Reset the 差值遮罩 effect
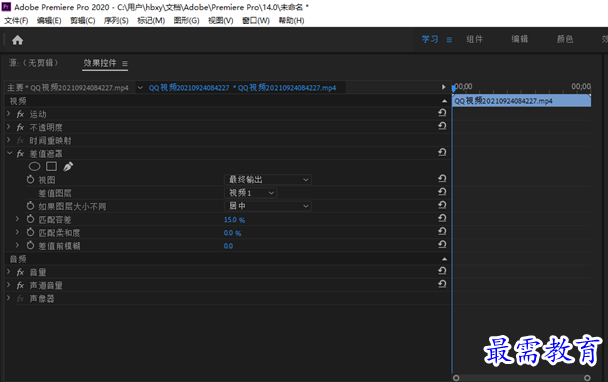 (x=442, y=152)
